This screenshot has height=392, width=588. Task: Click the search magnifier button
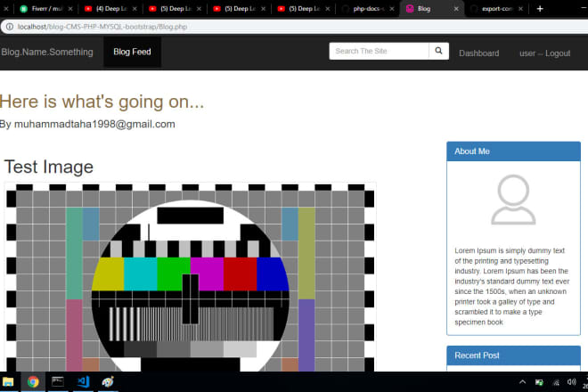click(438, 51)
